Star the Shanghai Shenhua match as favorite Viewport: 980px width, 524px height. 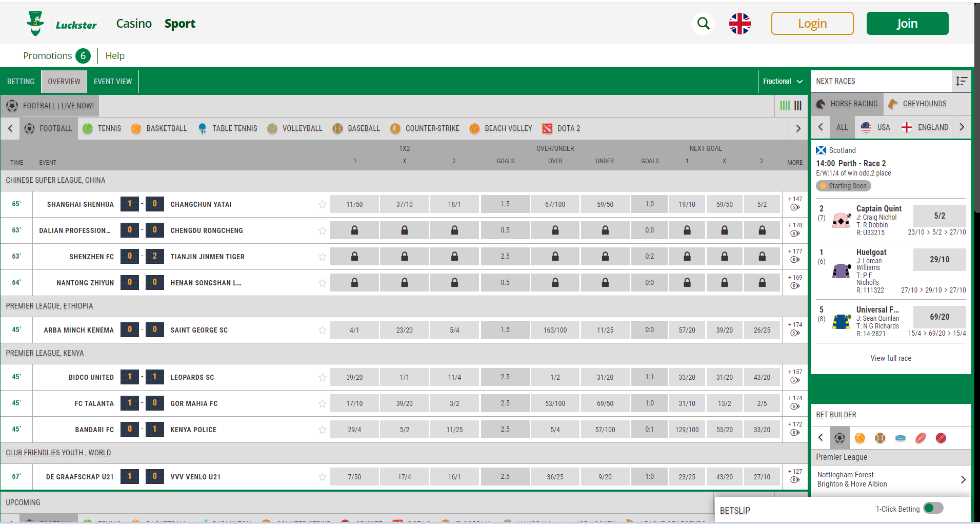322,204
